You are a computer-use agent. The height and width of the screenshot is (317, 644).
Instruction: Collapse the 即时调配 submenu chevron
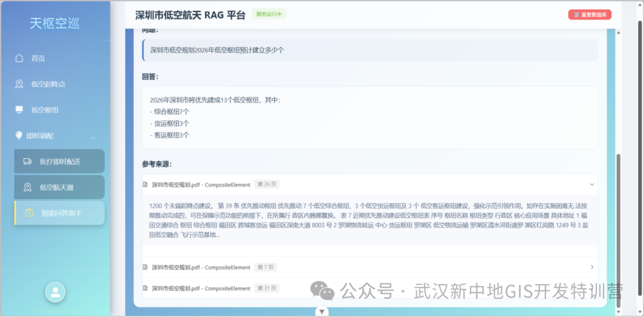(x=93, y=138)
